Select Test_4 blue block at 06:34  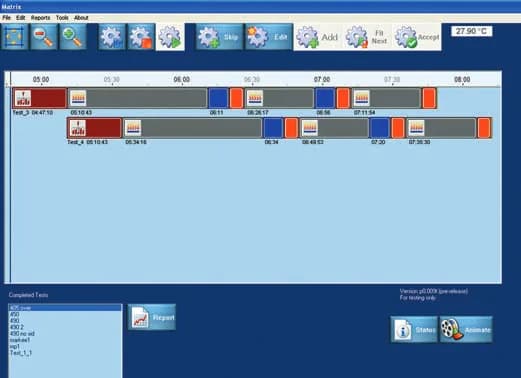click(x=273, y=128)
